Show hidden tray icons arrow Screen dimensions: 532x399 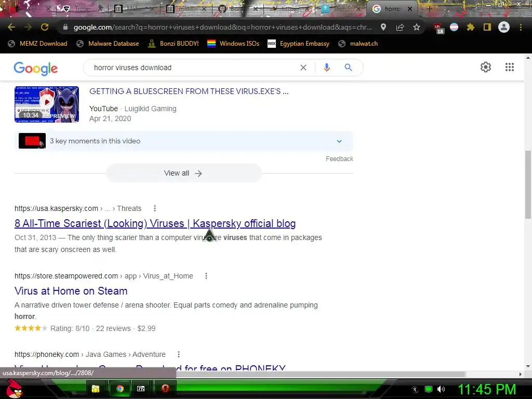pos(415,389)
